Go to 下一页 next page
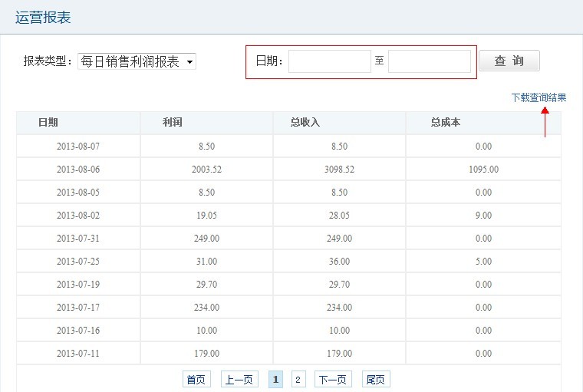This screenshot has height=392, width=583. click(x=334, y=380)
